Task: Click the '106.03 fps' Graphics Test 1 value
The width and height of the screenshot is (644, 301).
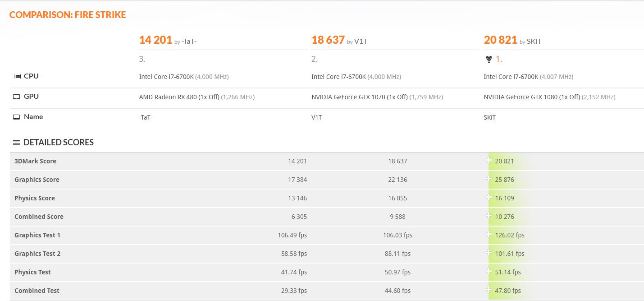Action: pyautogui.click(x=397, y=235)
